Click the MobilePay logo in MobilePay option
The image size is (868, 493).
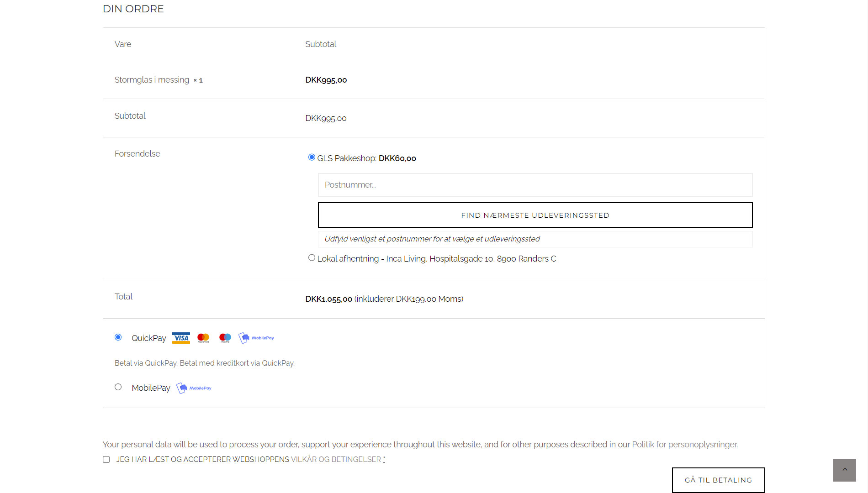pos(194,388)
